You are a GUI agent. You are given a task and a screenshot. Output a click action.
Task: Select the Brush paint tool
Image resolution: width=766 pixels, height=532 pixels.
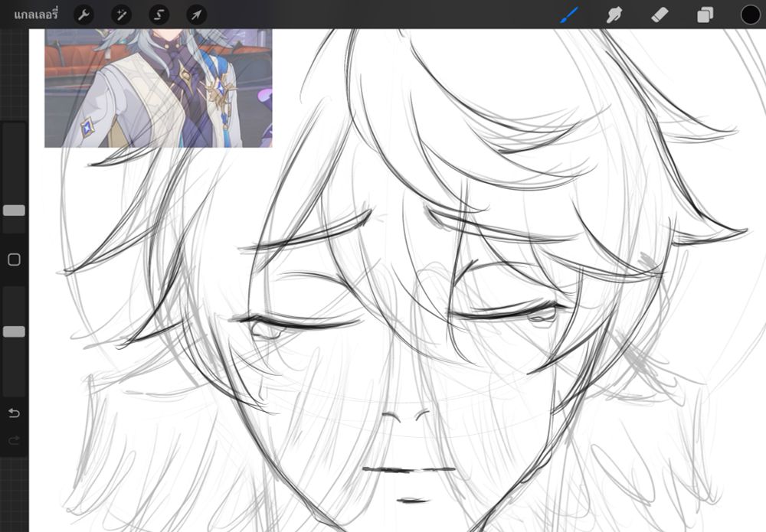click(569, 15)
